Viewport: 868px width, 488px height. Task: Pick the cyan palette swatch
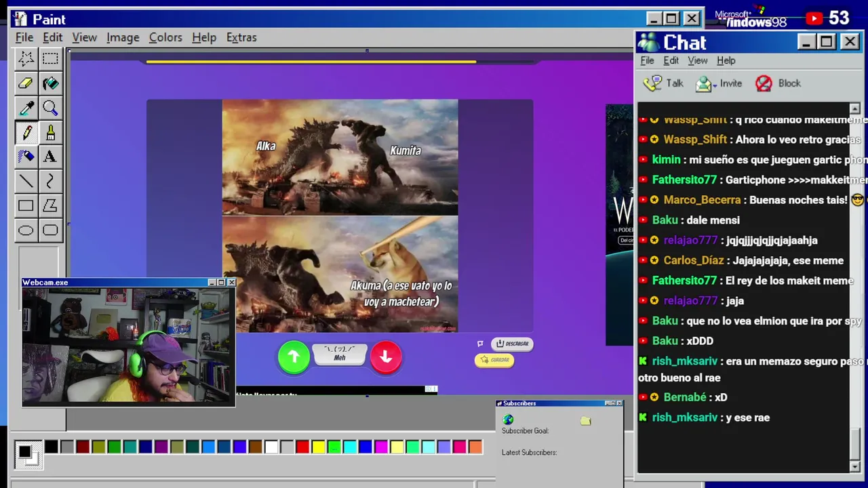349,447
